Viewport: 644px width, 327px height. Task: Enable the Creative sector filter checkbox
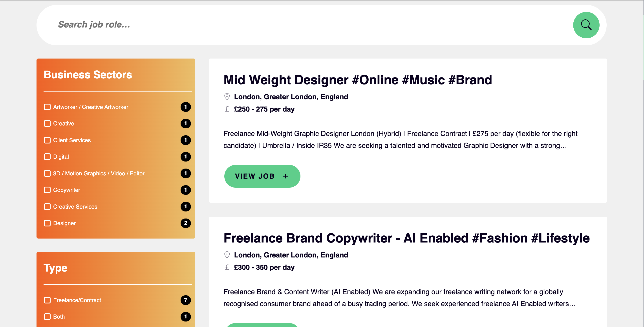tap(47, 123)
